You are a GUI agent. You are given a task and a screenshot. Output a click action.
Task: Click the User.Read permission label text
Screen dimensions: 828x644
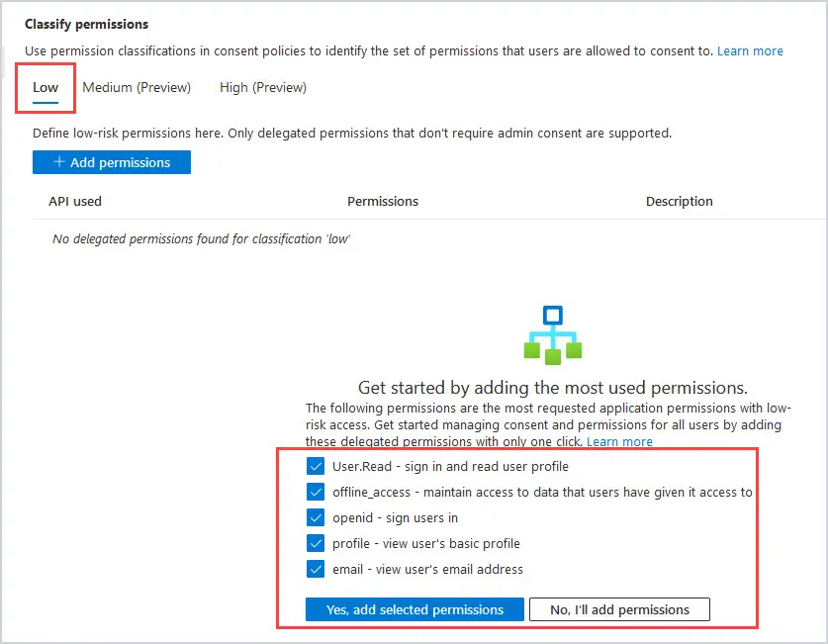click(x=450, y=467)
